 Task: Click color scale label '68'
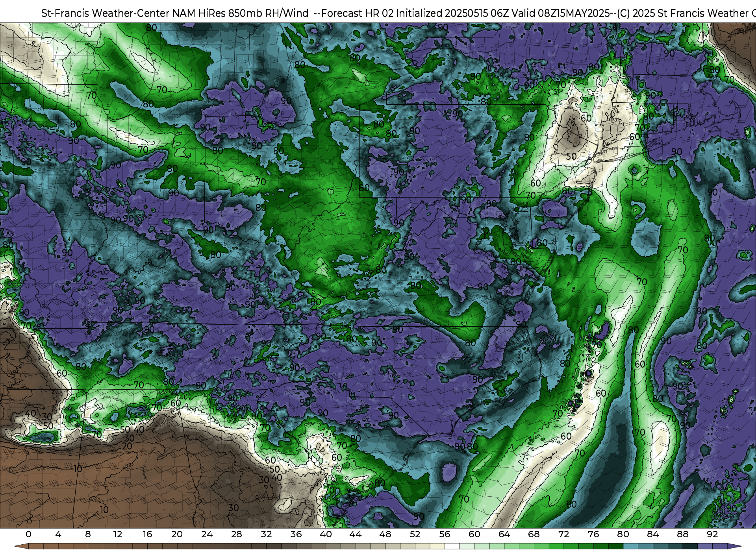pos(534,534)
